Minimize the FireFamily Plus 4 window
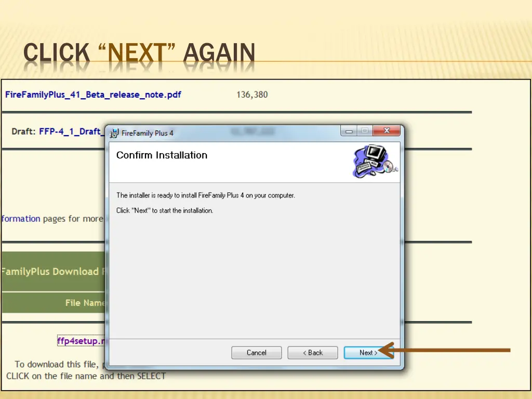The height and width of the screenshot is (399, 532). click(x=349, y=130)
